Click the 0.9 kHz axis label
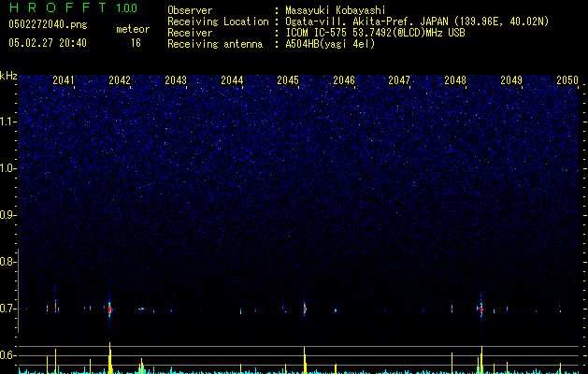The width and height of the screenshot is (588, 374). coord(7,215)
